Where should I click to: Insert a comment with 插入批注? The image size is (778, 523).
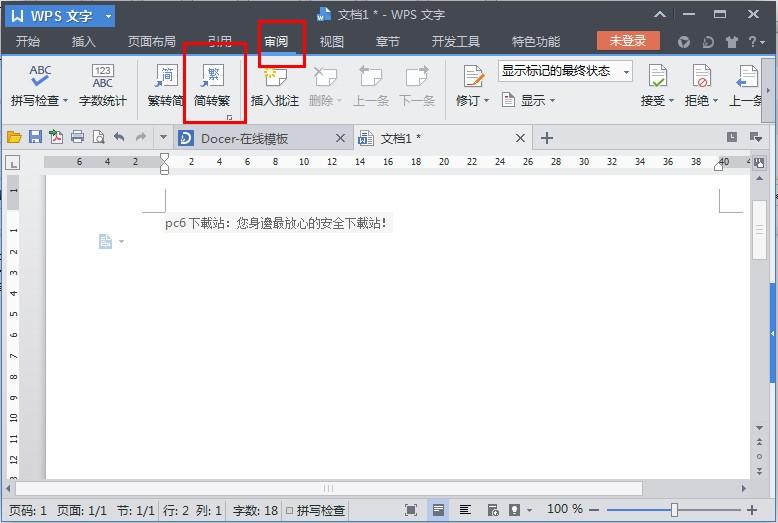pos(275,85)
